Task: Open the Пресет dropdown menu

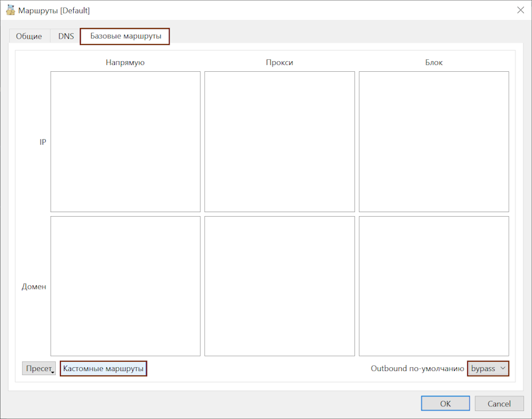Action: coord(39,368)
